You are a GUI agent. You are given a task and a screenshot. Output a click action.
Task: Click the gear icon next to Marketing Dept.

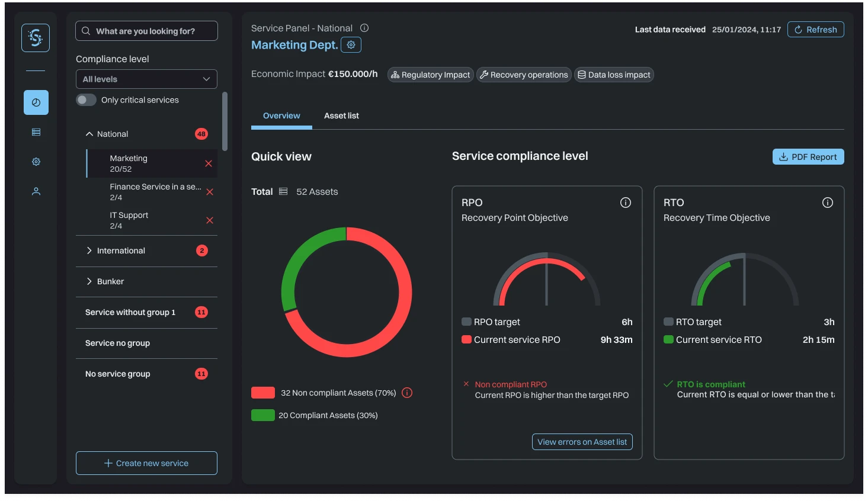(x=351, y=45)
